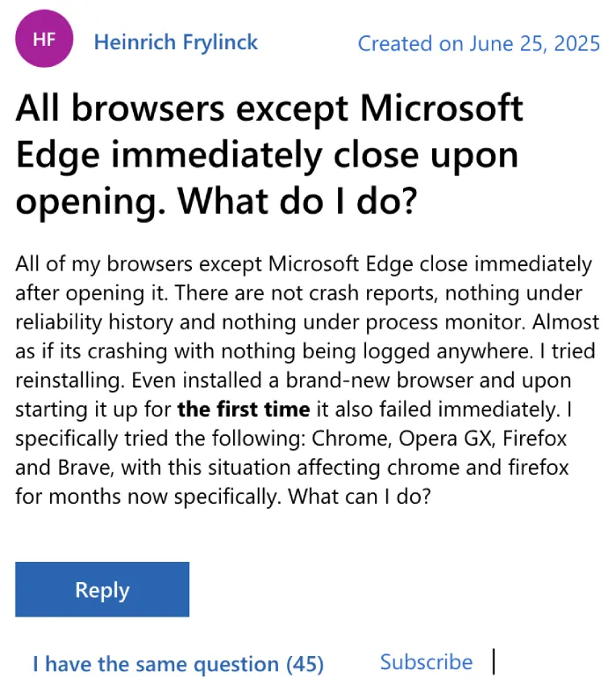The width and height of the screenshot is (616, 686).
Task: Open Heinrich Frylinck's profile link
Action: pyautogui.click(x=176, y=42)
